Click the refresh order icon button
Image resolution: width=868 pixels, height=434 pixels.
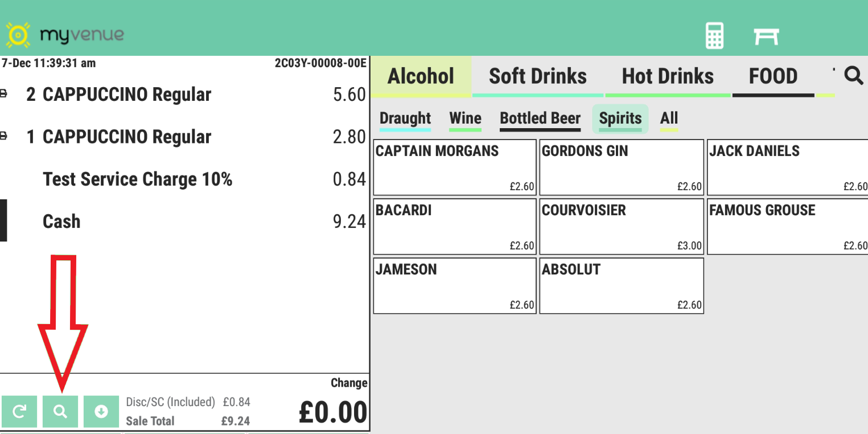[x=19, y=411]
